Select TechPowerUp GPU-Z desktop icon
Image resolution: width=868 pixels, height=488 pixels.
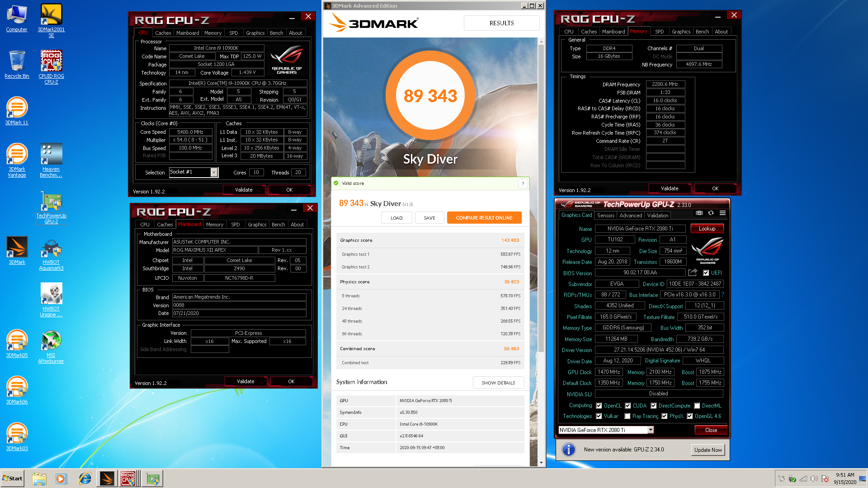pos(51,207)
